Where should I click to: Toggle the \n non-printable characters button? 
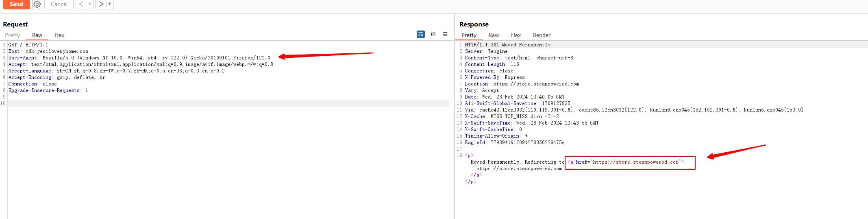(x=433, y=34)
